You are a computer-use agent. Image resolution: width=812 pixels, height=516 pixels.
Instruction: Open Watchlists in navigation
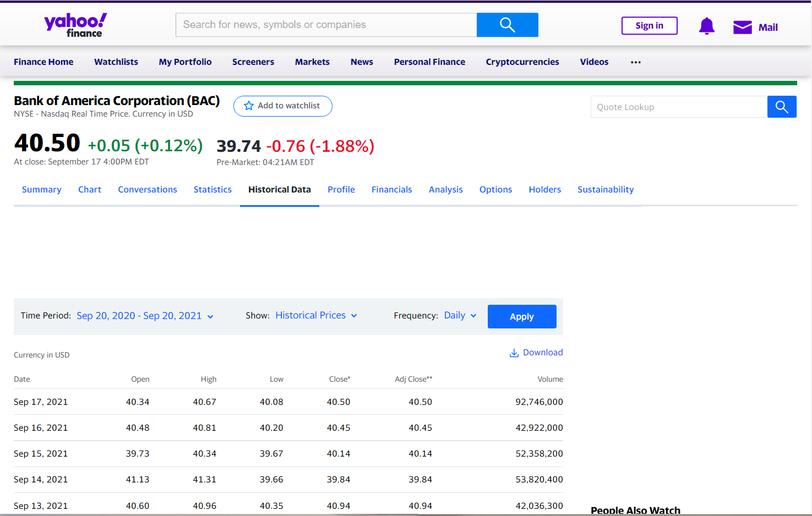(116, 62)
